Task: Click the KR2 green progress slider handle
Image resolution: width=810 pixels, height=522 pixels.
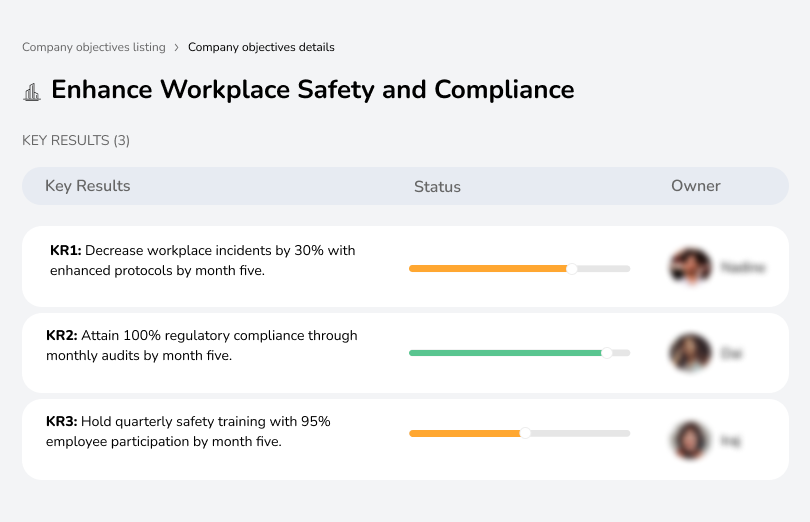Action: point(607,353)
